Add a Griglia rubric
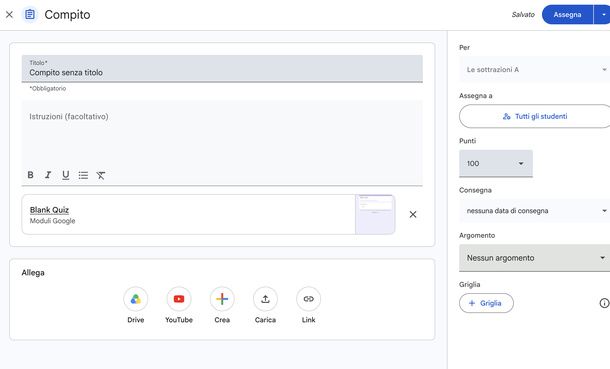Screen dimensions: 610x369 [x=486, y=303]
